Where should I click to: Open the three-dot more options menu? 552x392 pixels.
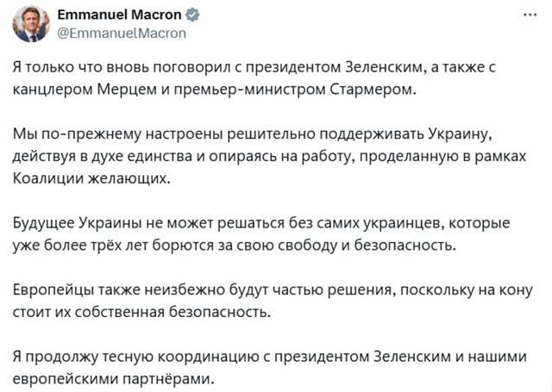click(530, 15)
